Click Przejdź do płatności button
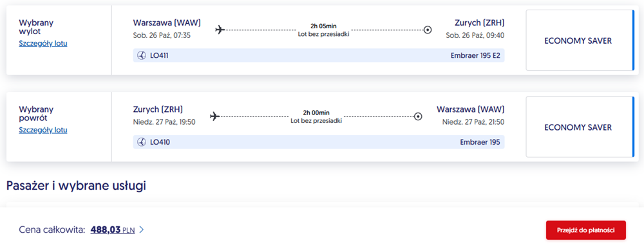The width and height of the screenshot is (644, 245). pyautogui.click(x=585, y=230)
